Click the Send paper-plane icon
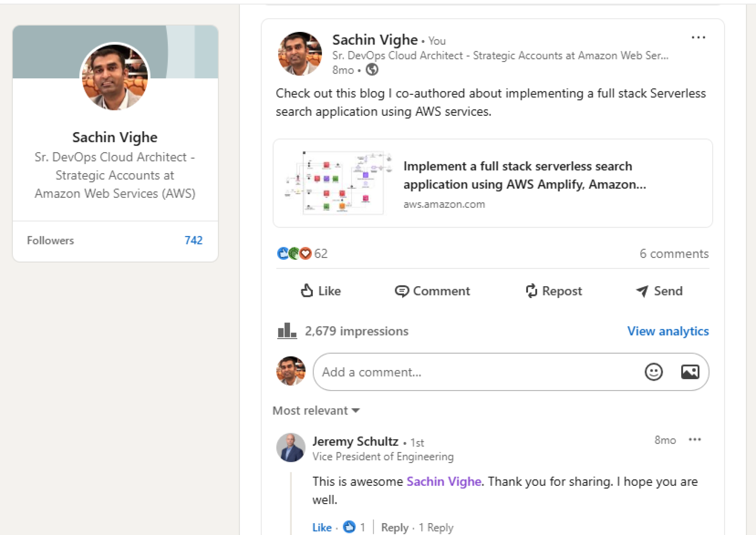The width and height of the screenshot is (756, 535). (x=641, y=291)
